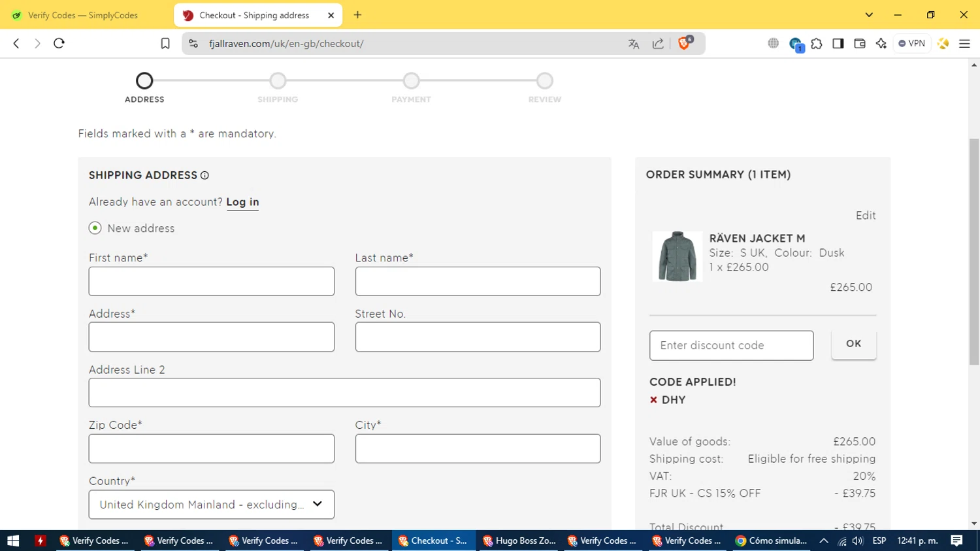This screenshot has height=551, width=980.
Task: Click the globe extension icon
Action: pyautogui.click(x=774, y=43)
